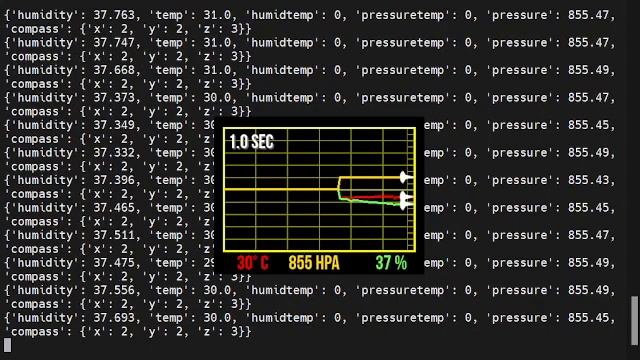
Task: Click pressure 855.49 in the 37.668 row
Action: pyautogui.click(x=588, y=70)
